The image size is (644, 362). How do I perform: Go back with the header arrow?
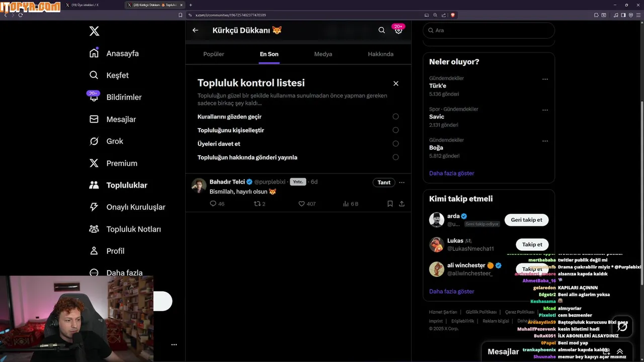tap(195, 30)
